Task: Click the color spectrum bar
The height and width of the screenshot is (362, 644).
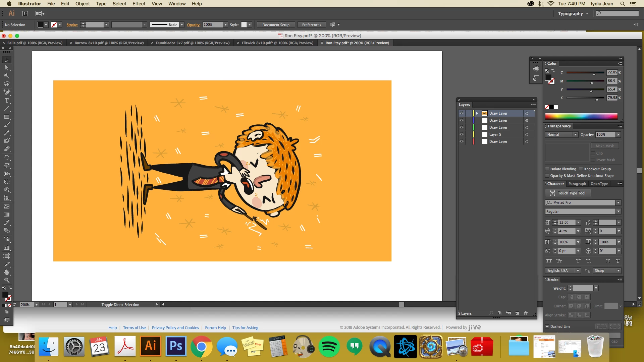Action: click(x=581, y=116)
